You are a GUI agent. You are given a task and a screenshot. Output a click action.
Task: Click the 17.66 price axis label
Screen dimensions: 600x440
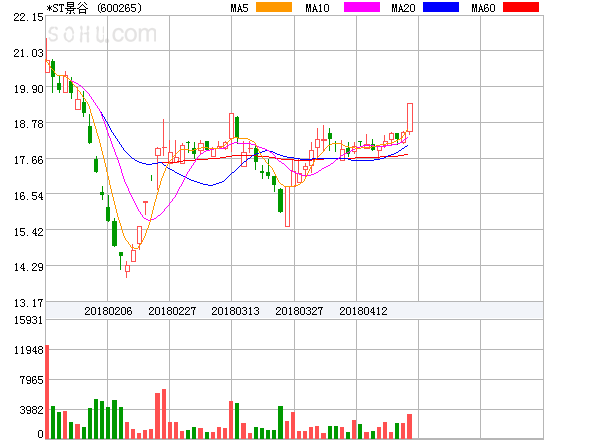tap(28, 160)
